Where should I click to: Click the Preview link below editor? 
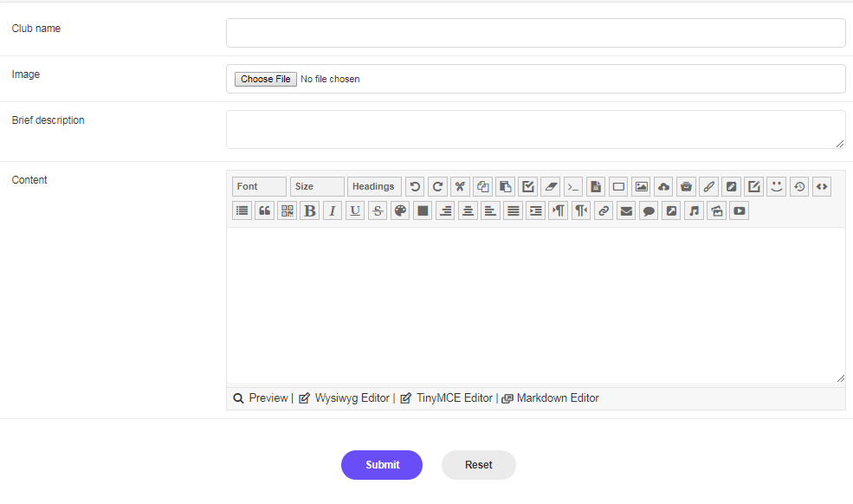262,398
